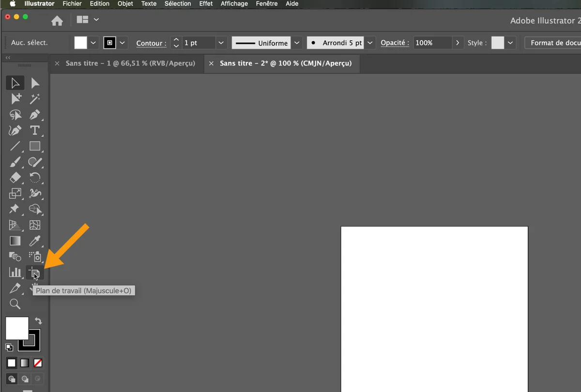
Task: Expand the arrange documents dropdown arrow
Action: point(96,19)
